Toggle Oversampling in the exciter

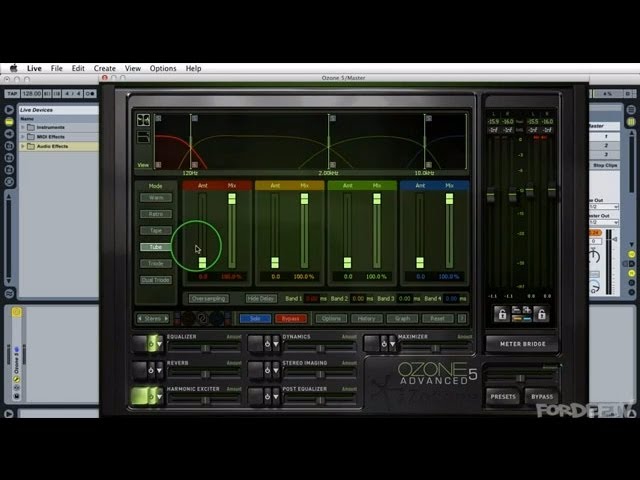(209, 298)
